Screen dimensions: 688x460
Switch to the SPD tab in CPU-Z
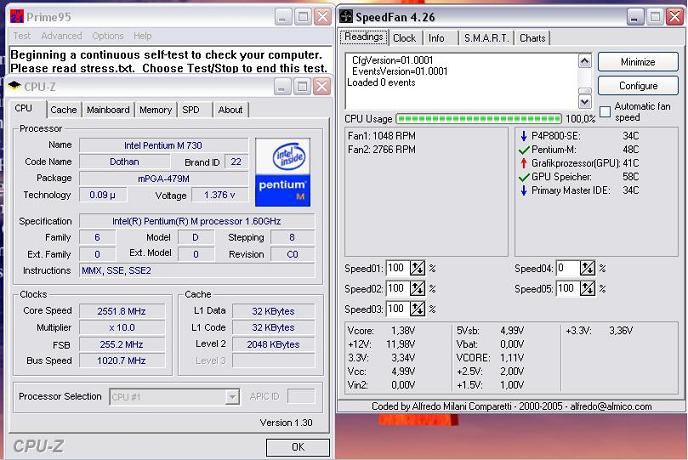point(191,110)
